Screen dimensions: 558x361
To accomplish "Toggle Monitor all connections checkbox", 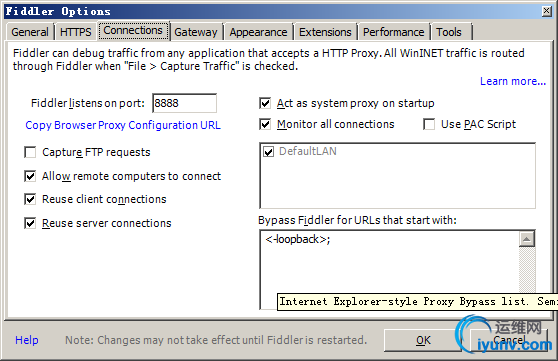I will 265,125.
